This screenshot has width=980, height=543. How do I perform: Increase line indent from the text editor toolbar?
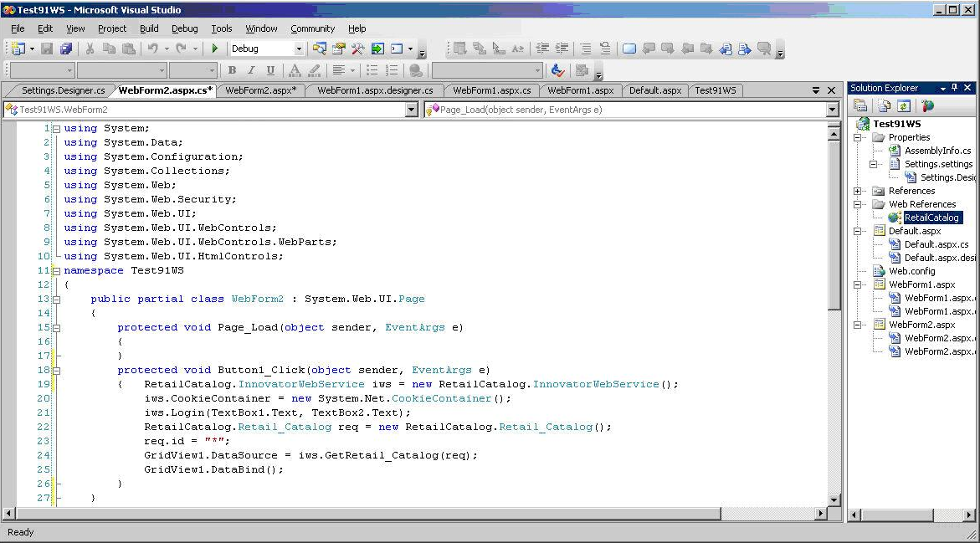[x=562, y=49]
